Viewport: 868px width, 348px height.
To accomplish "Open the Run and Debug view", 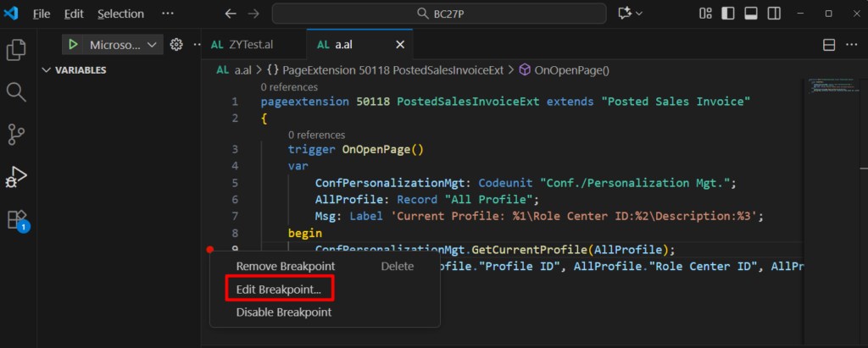I will pyautogui.click(x=16, y=176).
